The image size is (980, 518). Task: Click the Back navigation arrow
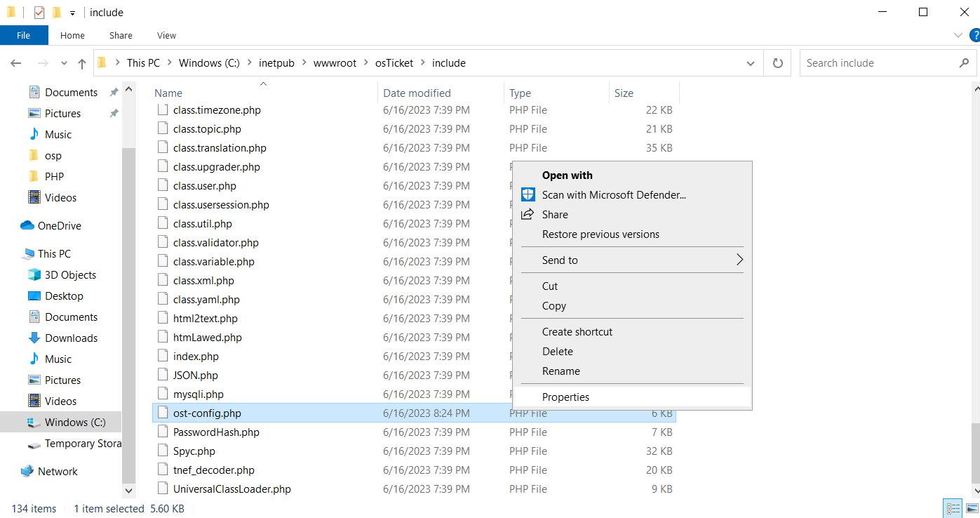pos(16,63)
